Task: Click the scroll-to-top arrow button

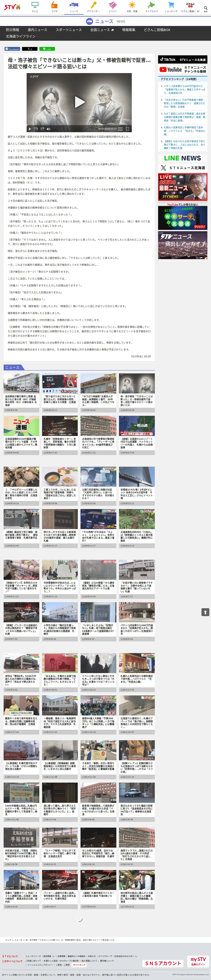Action: pyautogui.click(x=205, y=612)
